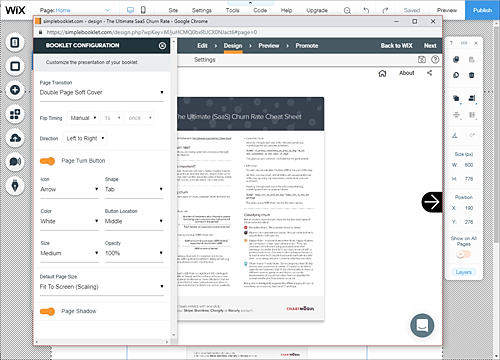Click the booklet share icon
Image resolution: width=500 pixels, height=360 pixels.
click(429, 73)
